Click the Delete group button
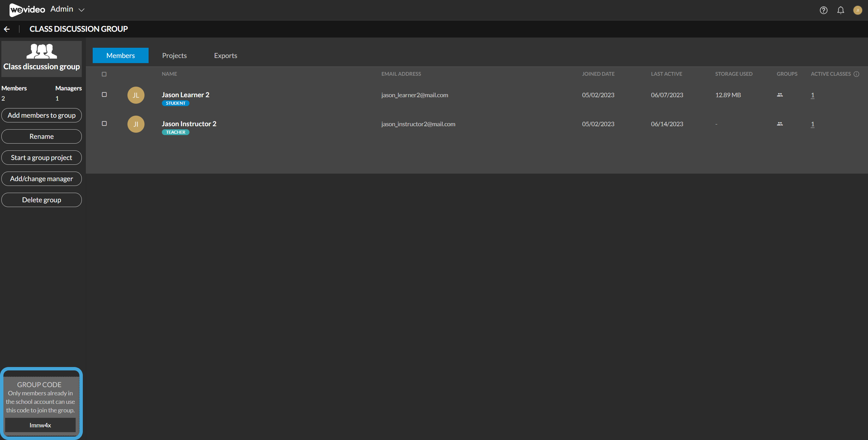Viewport: 868px width, 440px height. [x=42, y=200]
